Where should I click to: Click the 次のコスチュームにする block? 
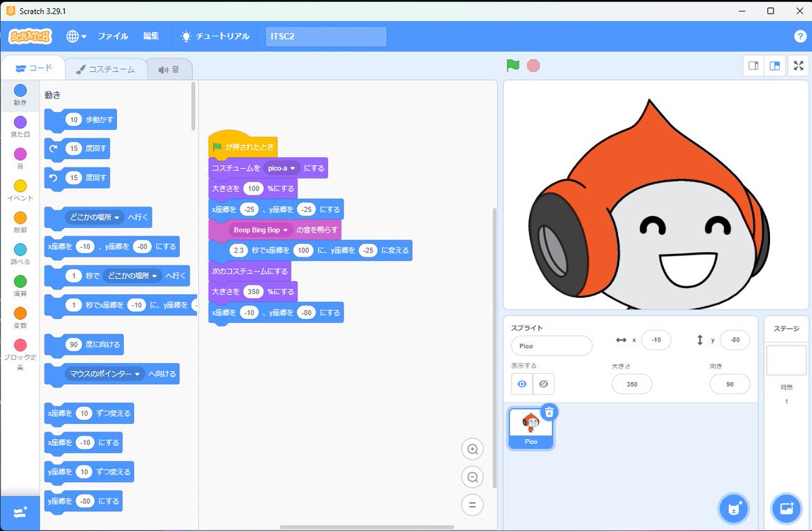pyautogui.click(x=250, y=271)
